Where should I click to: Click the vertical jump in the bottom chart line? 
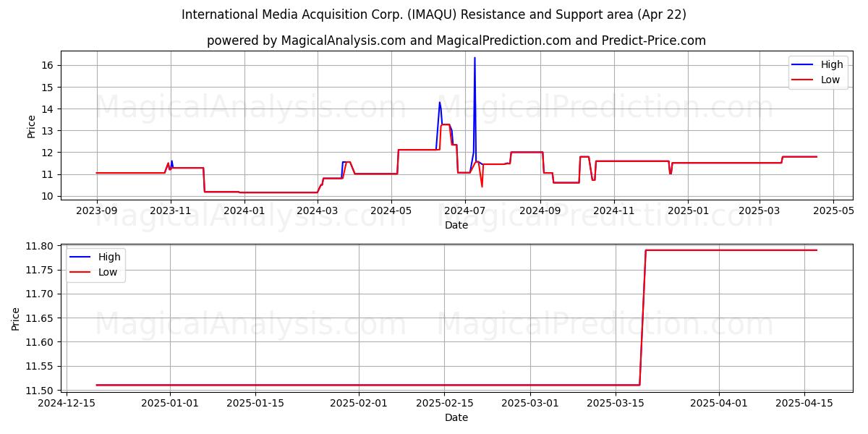point(642,317)
